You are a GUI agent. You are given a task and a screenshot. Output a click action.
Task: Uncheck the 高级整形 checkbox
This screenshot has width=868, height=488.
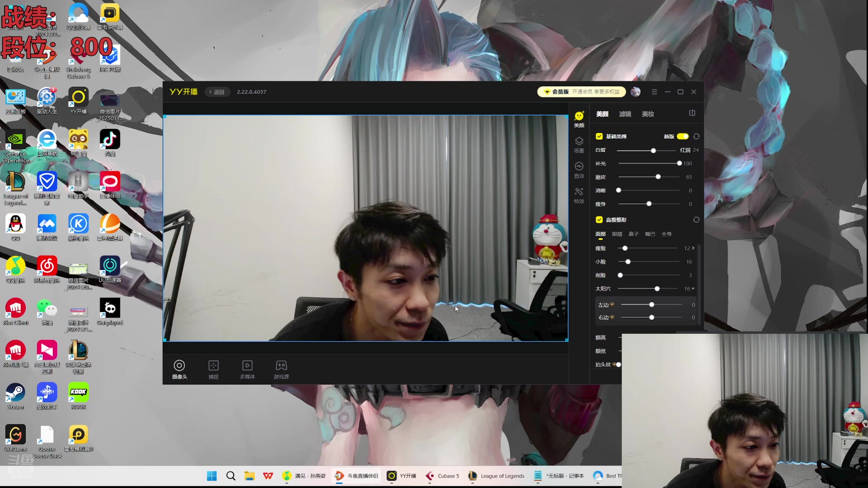(599, 220)
